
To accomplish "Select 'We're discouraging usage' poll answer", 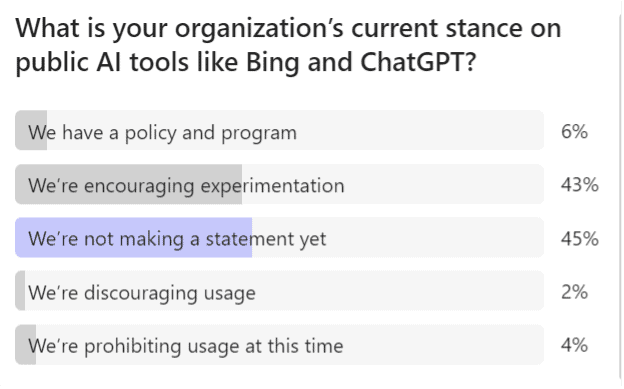I will coord(279,291).
